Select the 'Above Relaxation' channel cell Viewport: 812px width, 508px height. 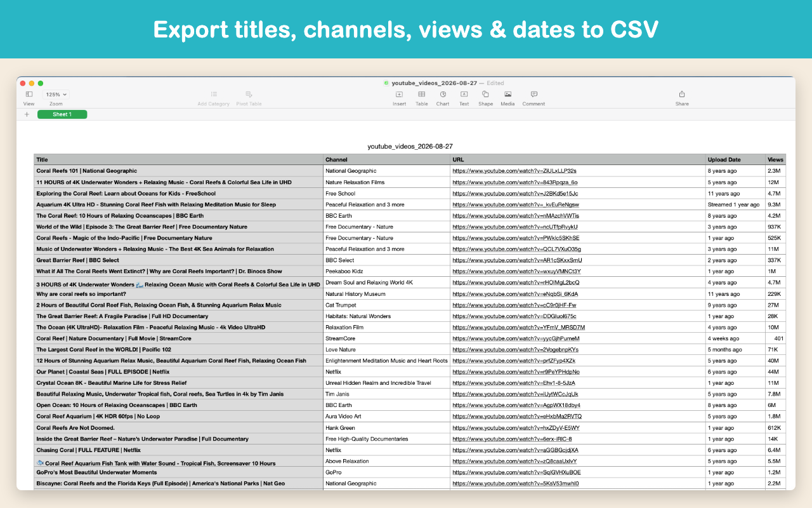pyautogui.click(x=386, y=462)
